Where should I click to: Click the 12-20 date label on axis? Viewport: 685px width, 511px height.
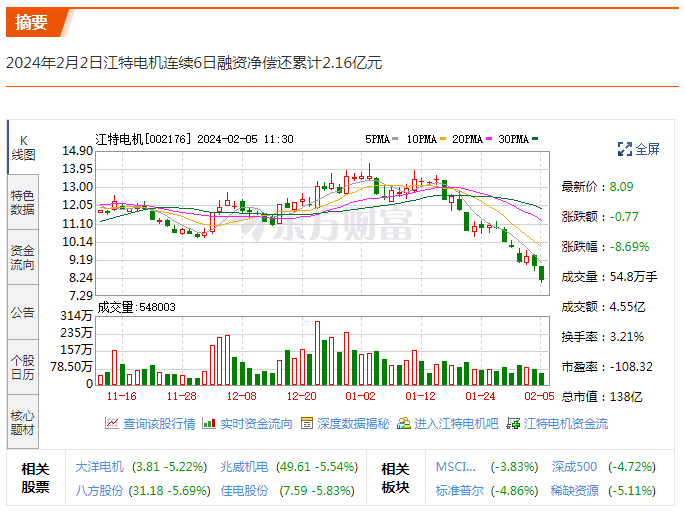pos(301,396)
